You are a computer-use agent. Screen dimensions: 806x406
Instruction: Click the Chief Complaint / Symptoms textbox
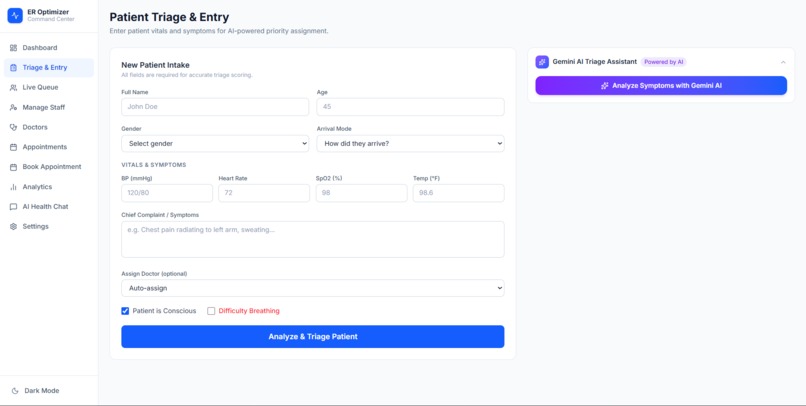point(313,239)
